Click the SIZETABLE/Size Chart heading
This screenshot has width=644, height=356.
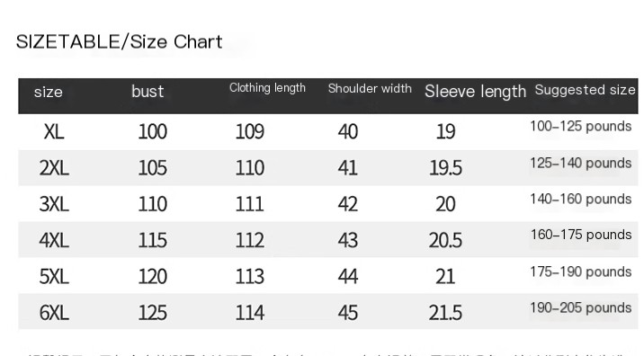click(119, 42)
